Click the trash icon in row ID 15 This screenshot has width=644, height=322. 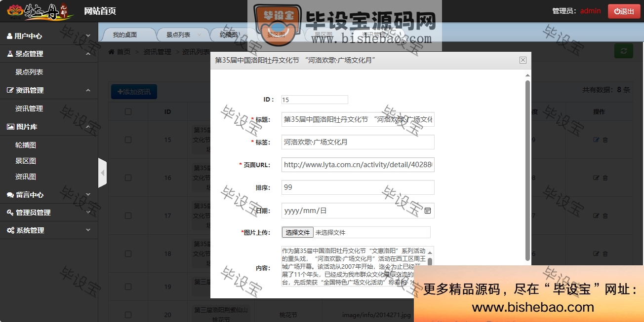coord(605,140)
